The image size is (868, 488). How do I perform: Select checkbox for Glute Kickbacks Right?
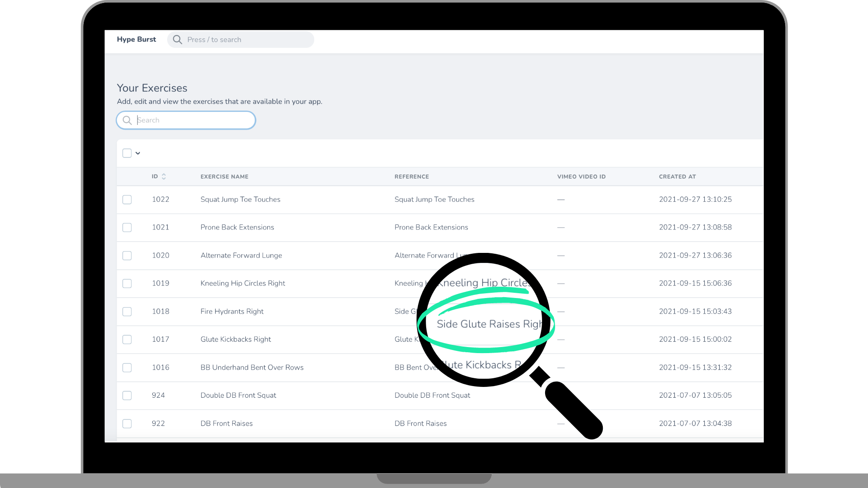click(x=127, y=339)
